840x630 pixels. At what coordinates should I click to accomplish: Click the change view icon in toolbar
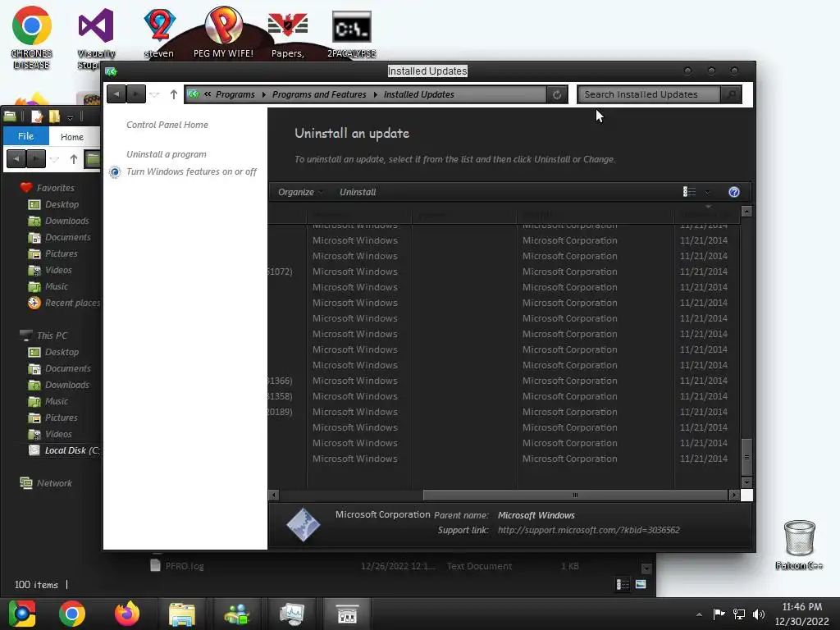coord(689,192)
